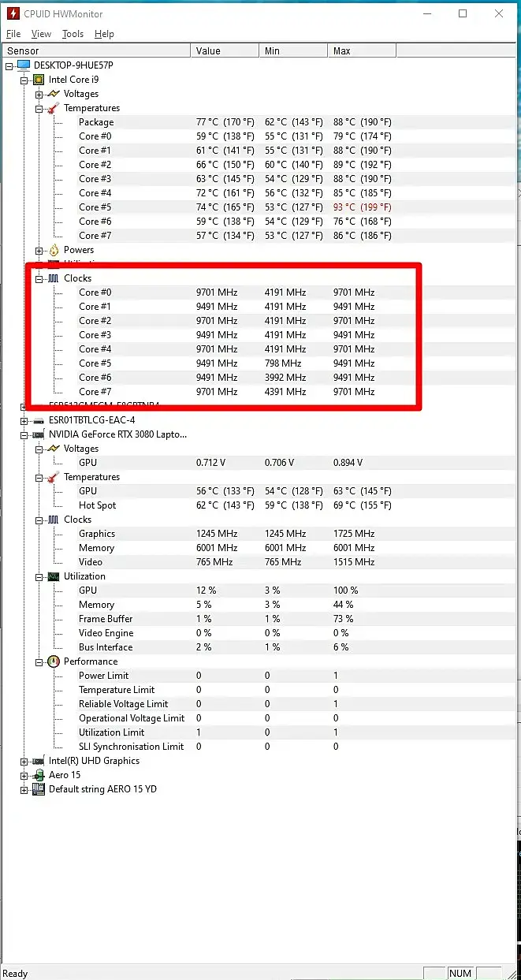Expand the Intel(R) UHD Graphics node
The image size is (521, 980).
pyautogui.click(x=24, y=761)
